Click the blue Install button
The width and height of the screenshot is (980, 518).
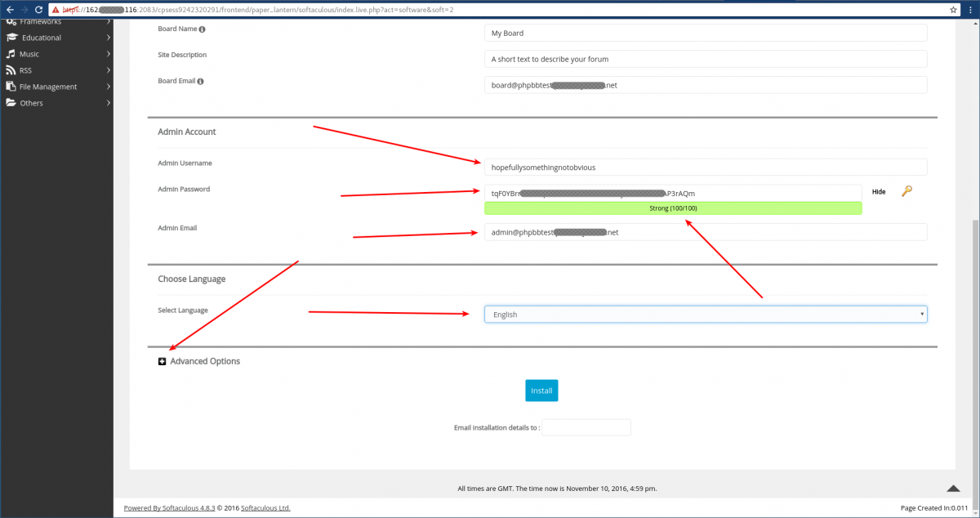[541, 391]
